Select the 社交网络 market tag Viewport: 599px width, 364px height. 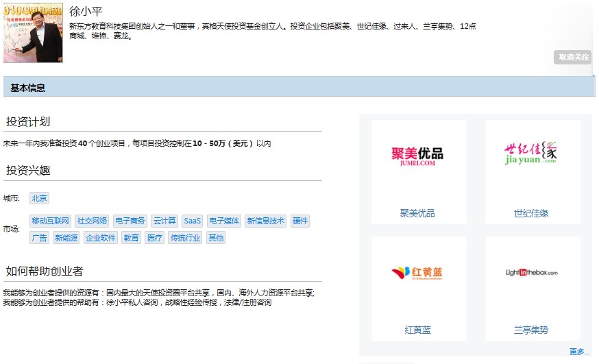point(92,221)
